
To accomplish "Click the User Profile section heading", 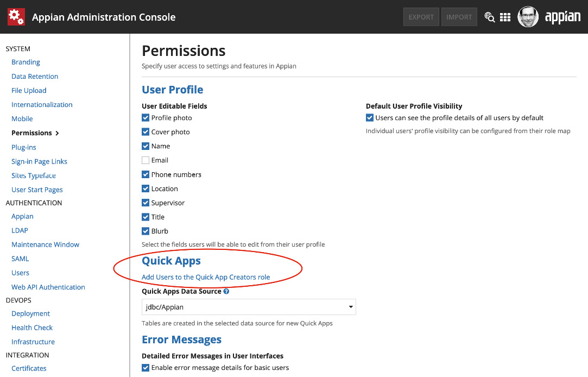I will click(x=173, y=90).
